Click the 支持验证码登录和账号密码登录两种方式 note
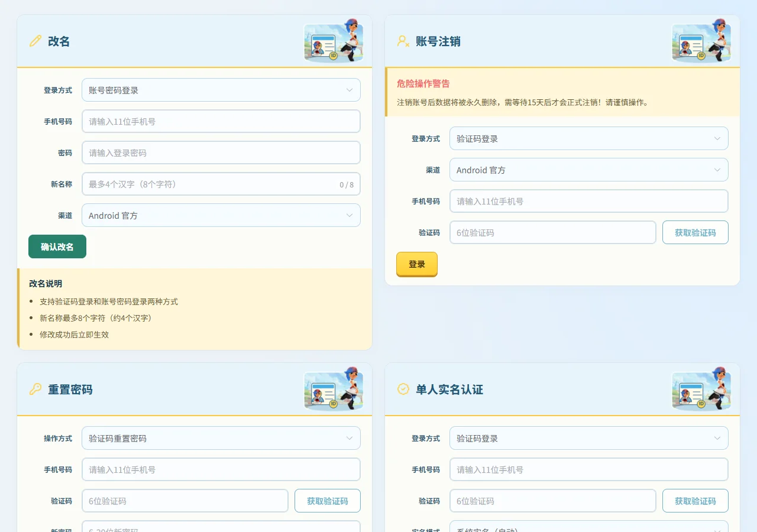 point(109,301)
